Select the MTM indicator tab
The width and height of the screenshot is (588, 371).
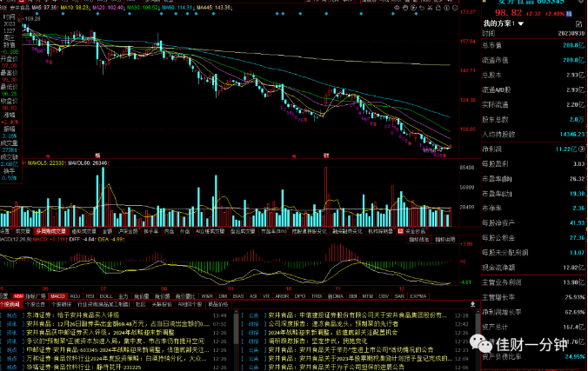[368, 296]
